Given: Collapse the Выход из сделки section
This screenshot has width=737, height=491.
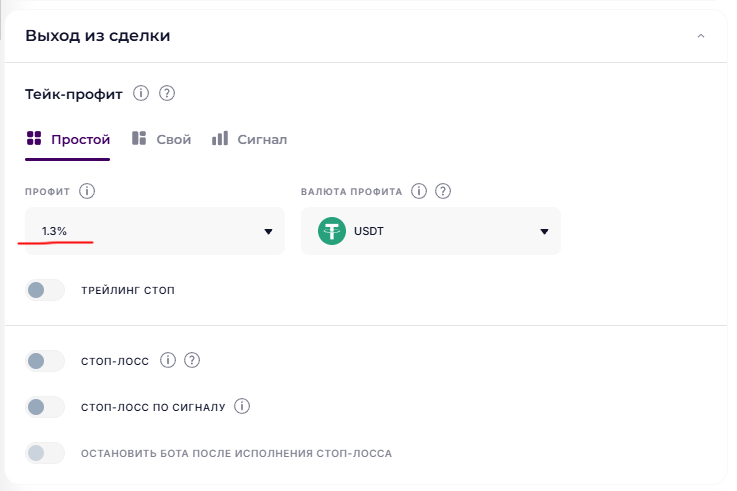Looking at the screenshot, I should [x=701, y=36].
